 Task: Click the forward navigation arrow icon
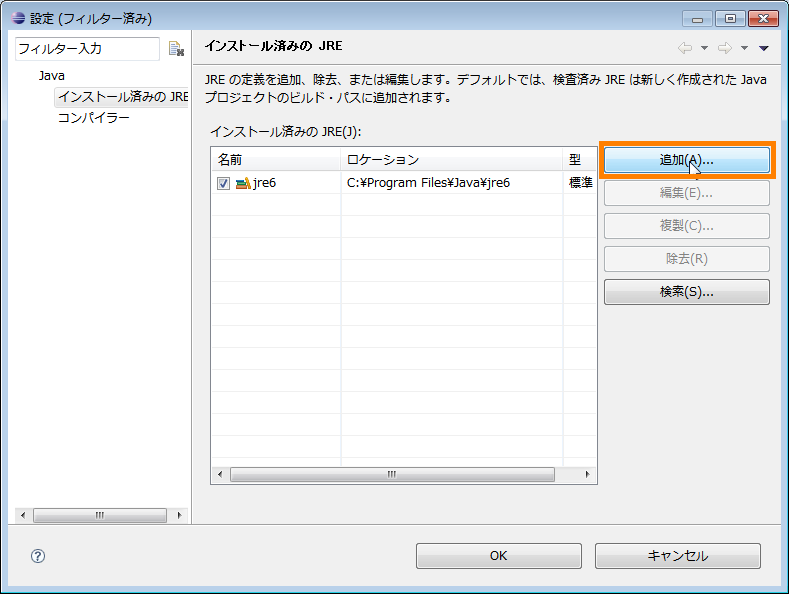point(725,48)
